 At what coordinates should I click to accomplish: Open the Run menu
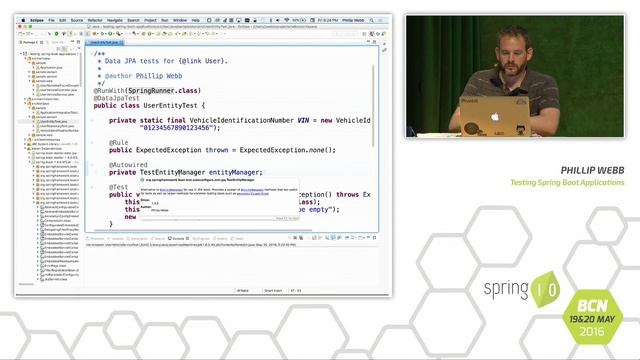click(164, 20)
